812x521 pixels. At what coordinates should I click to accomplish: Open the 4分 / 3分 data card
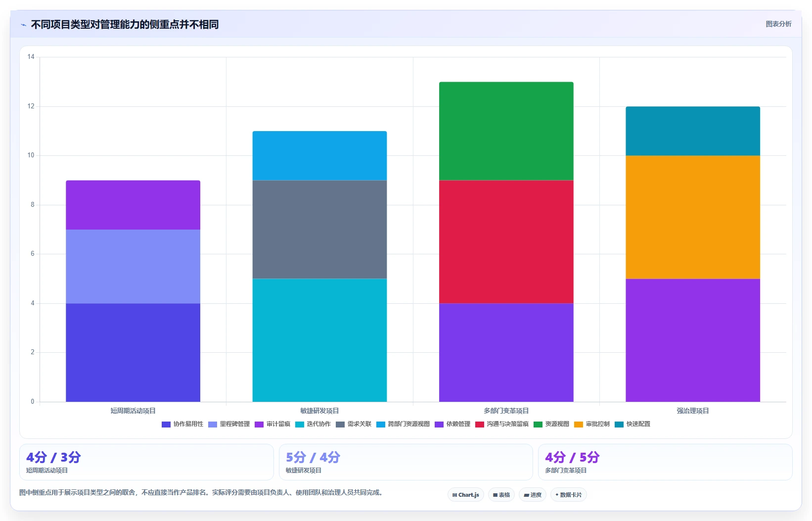click(x=146, y=462)
